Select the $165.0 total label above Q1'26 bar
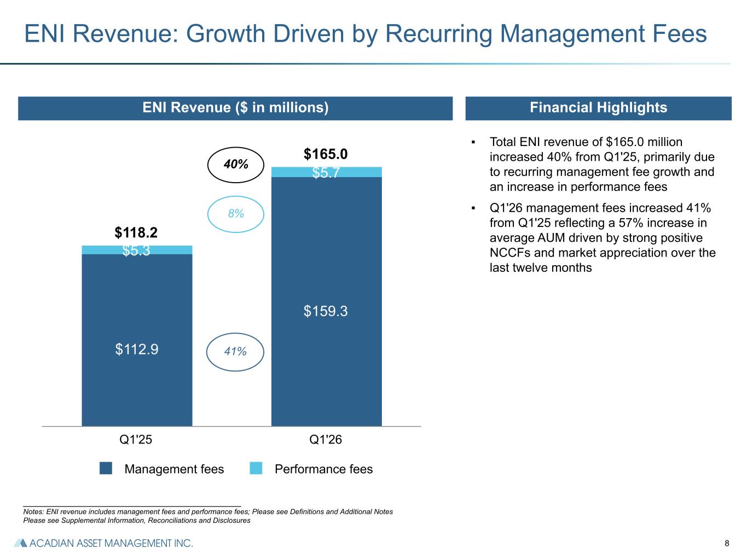Screen dimensions: 747x560 point(326,154)
